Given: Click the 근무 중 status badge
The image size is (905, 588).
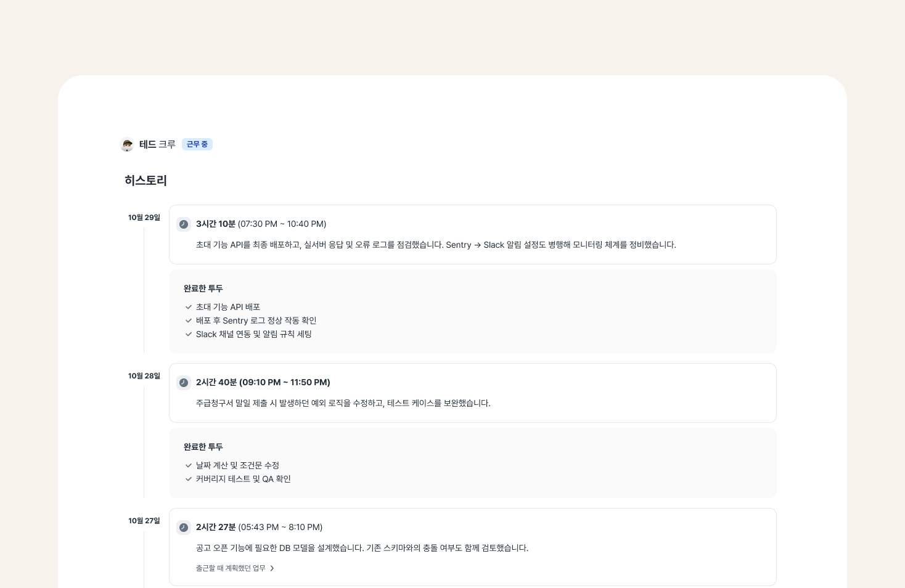Looking at the screenshot, I should [197, 144].
